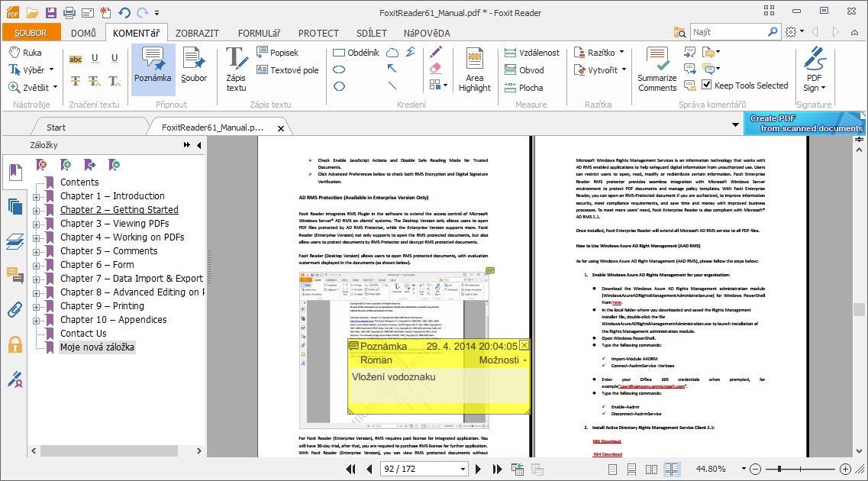Open the PROTECT ribbon tab
868x481 pixels.
click(318, 33)
